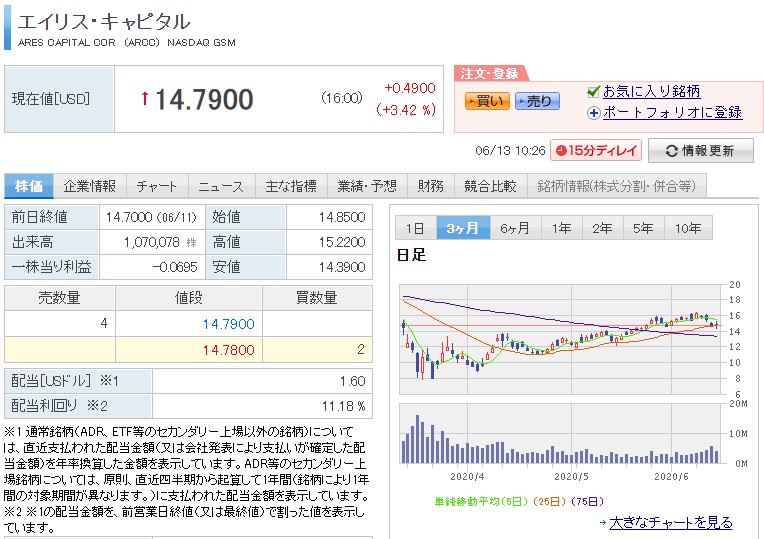Select the 2年 chart period
This screenshot has height=539, width=764.
pyautogui.click(x=603, y=228)
